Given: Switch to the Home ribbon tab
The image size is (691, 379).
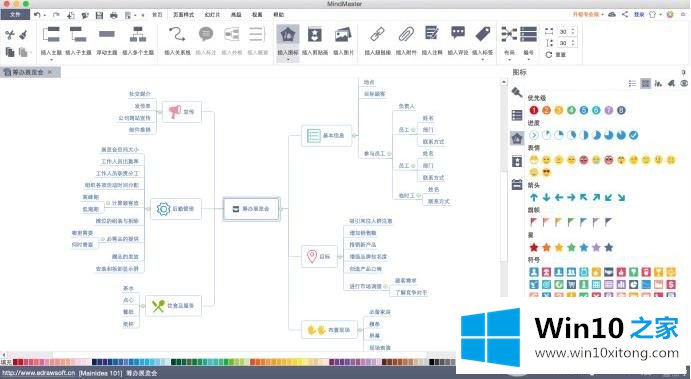Looking at the screenshot, I should pos(157,15).
